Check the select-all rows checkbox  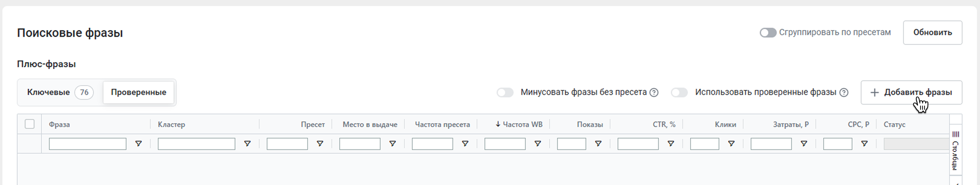pyautogui.click(x=30, y=124)
